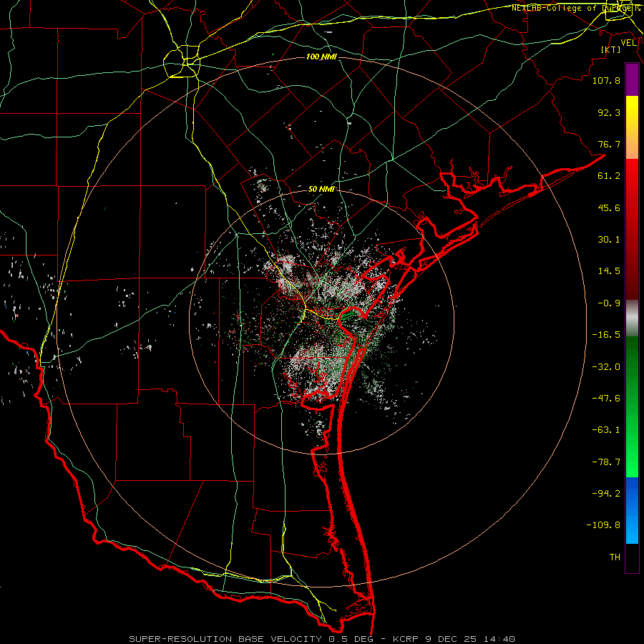The height and width of the screenshot is (644, 644).
Task: Click the 76.7 velocity scale value
Action: [609, 144]
